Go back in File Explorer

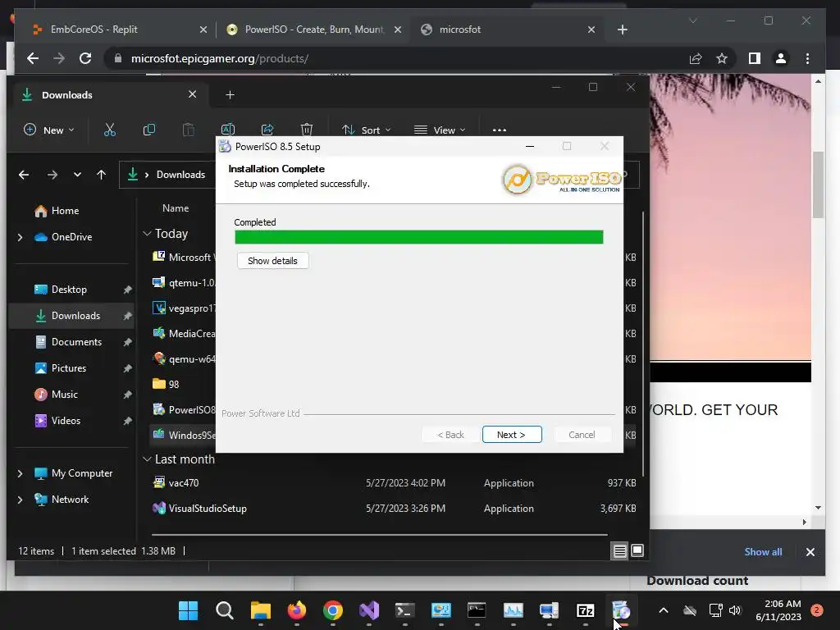tap(24, 175)
